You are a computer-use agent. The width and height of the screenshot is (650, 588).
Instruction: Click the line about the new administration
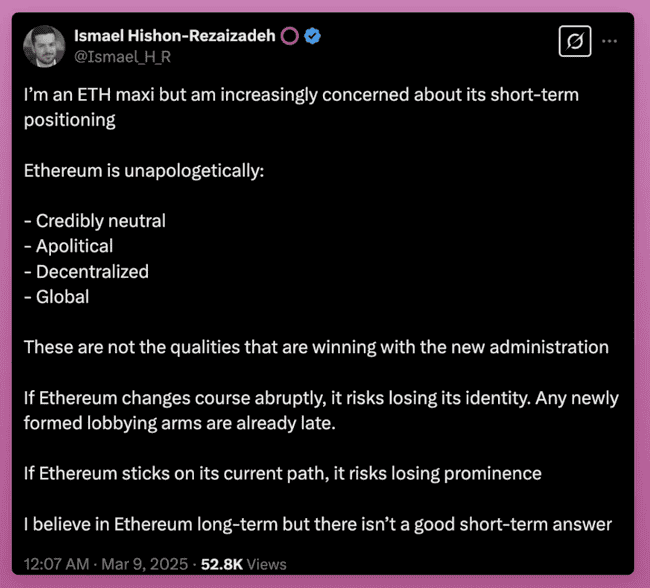(316, 347)
